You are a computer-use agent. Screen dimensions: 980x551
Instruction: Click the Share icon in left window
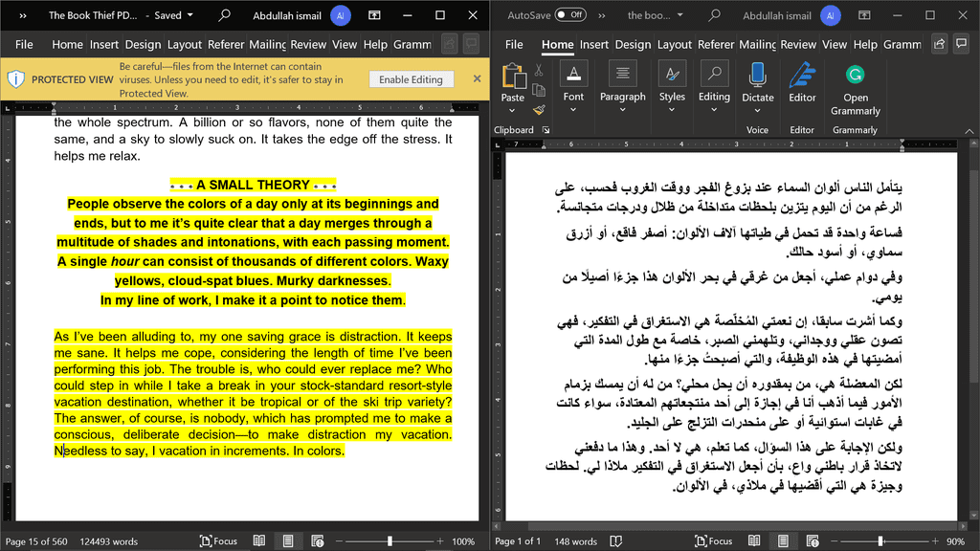tap(449, 44)
